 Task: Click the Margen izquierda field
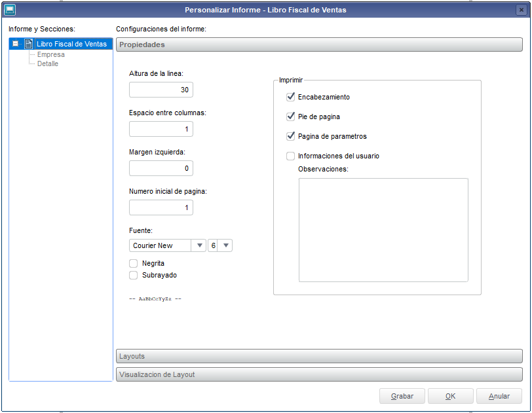[161, 168]
